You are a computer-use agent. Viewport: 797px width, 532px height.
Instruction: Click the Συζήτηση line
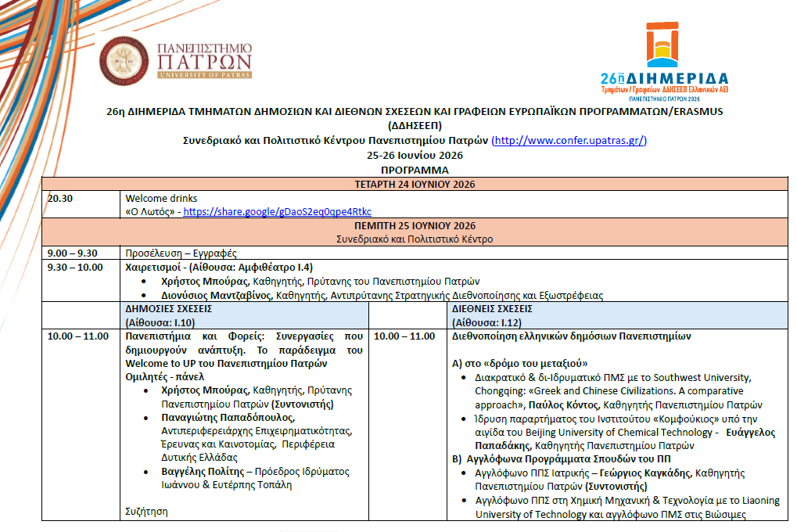click(146, 512)
